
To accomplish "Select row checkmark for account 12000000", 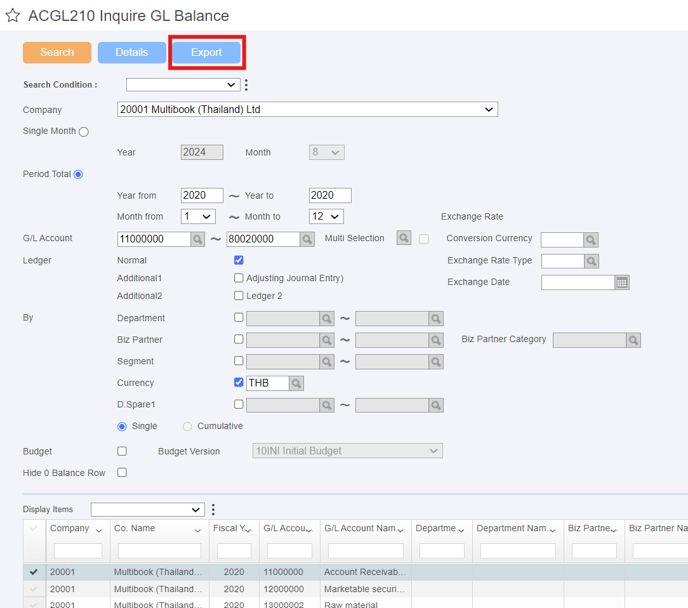I will click(34, 589).
